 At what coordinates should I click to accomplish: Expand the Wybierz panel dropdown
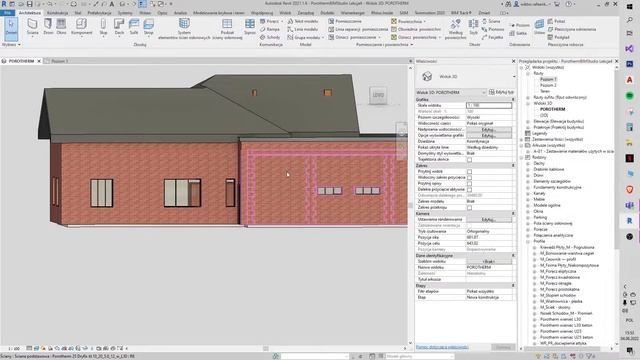point(11,44)
